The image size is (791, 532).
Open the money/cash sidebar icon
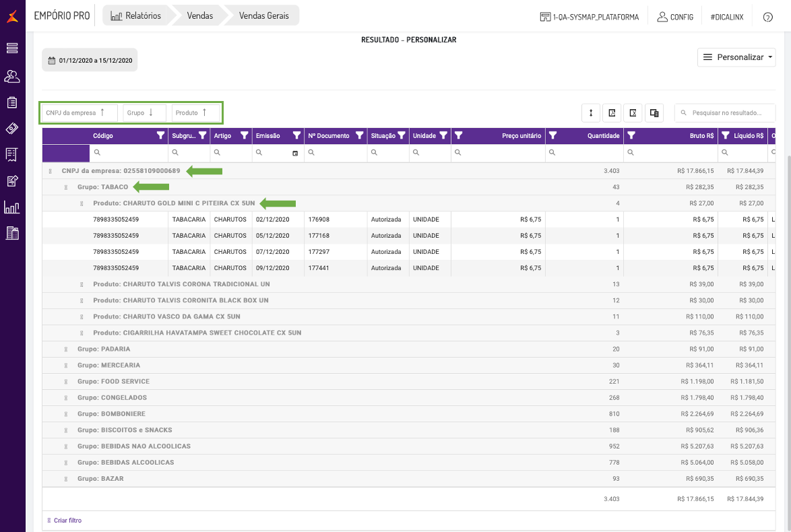12,128
